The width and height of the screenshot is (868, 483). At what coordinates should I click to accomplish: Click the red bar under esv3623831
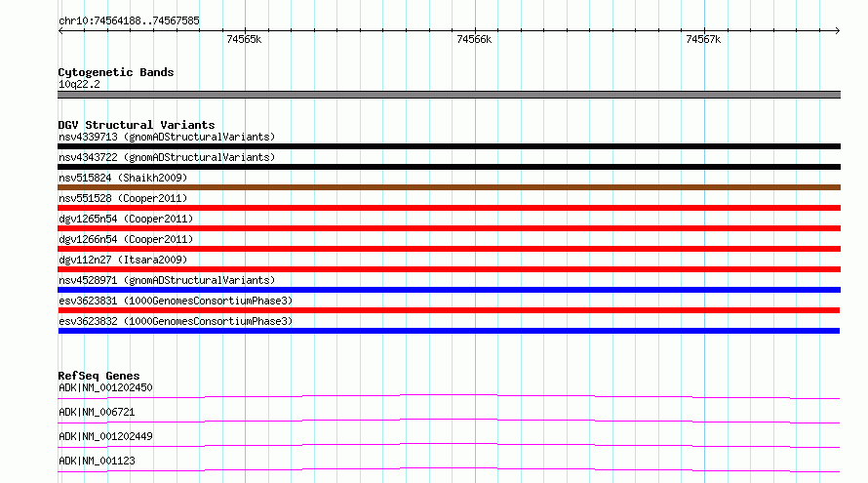[x=449, y=310]
